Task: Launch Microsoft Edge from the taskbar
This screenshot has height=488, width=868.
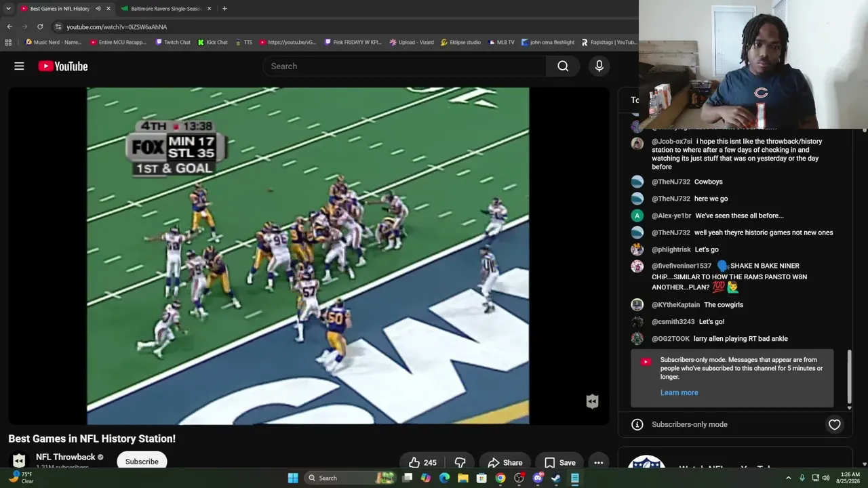Action: tap(444, 478)
